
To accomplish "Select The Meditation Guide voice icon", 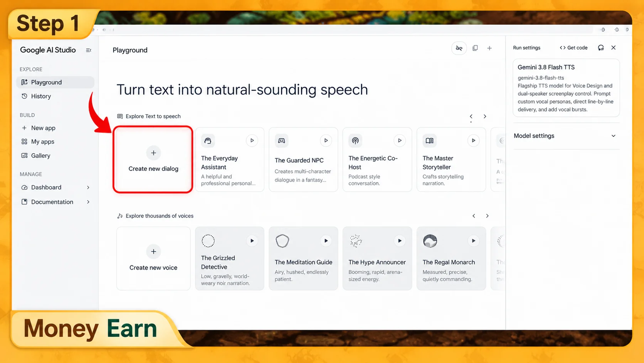I will (x=282, y=241).
